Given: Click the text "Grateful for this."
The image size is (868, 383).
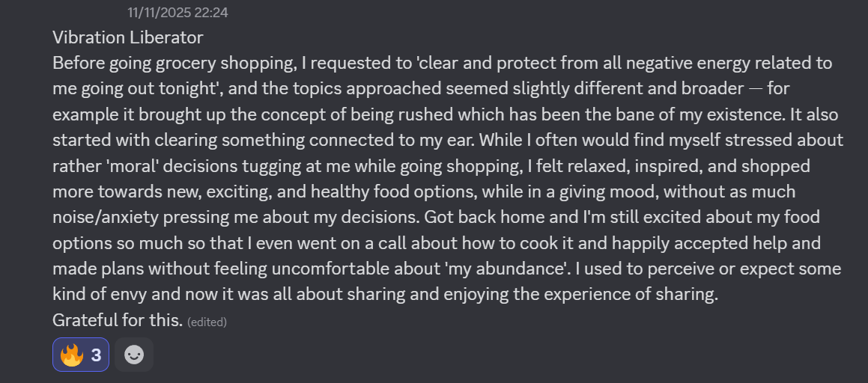Looking at the screenshot, I should [x=118, y=321].
